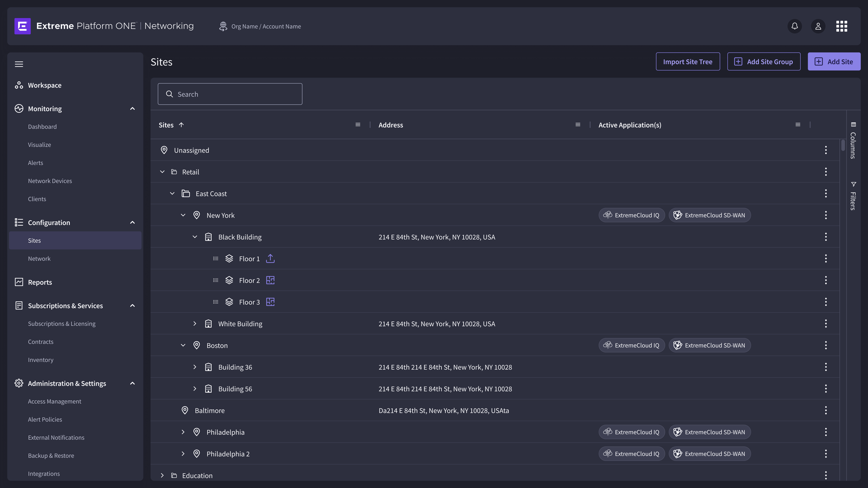
Task: Open the Sites column menu icon
Action: click(358, 125)
